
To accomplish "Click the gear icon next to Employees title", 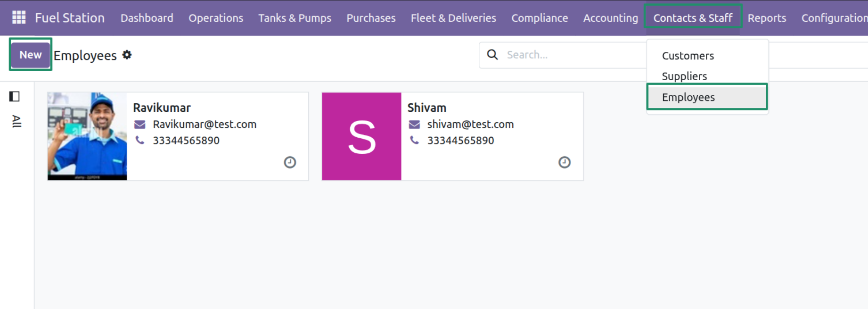I will coord(127,55).
